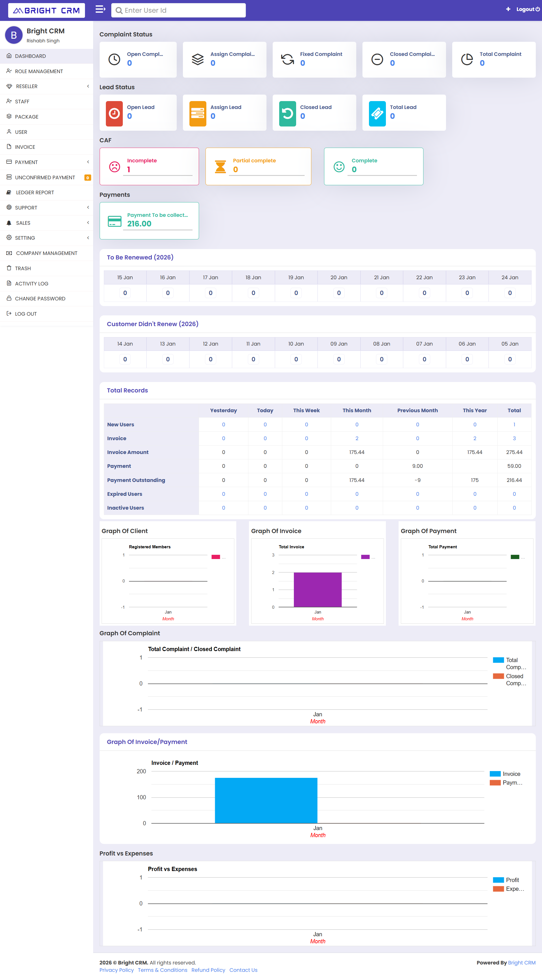Image resolution: width=542 pixels, height=980 pixels.
Task: Click the purple Total Invoice bar
Action: pyautogui.click(x=318, y=589)
